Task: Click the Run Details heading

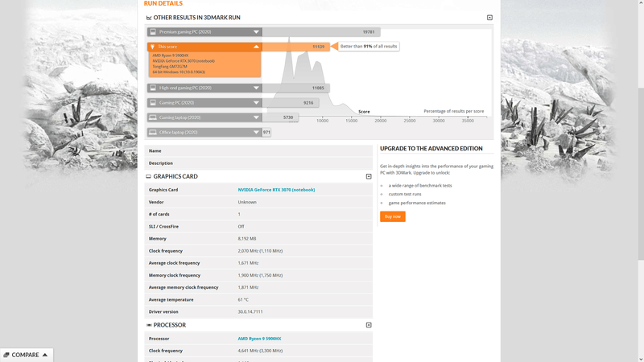Action: click(163, 3)
